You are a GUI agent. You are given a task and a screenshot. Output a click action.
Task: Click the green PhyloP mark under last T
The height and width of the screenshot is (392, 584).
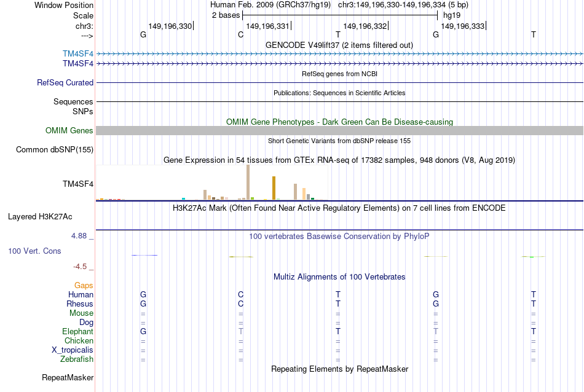tap(533, 256)
